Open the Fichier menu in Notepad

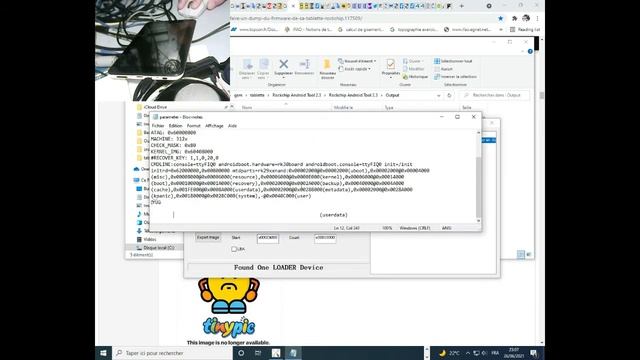(158, 126)
